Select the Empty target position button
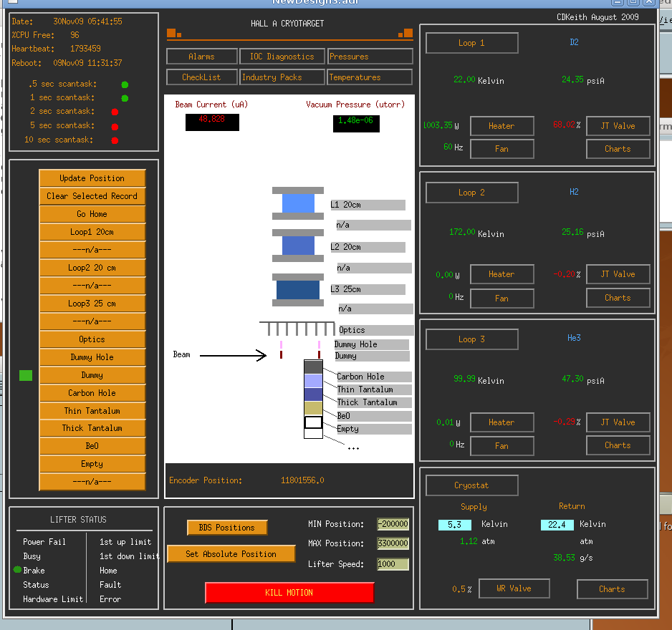Image resolution: width=672 pixels, height=630 pixels. (x=92, y=464)
